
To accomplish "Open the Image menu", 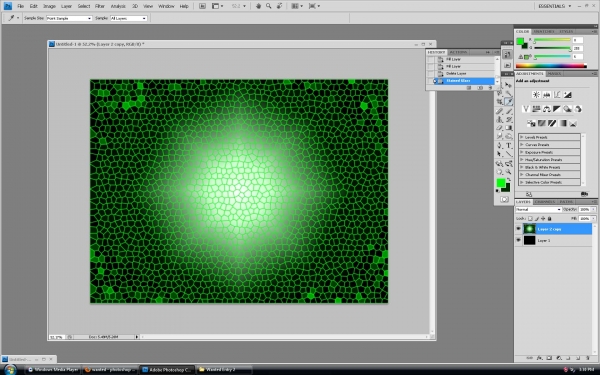I will tap(49, 6).
